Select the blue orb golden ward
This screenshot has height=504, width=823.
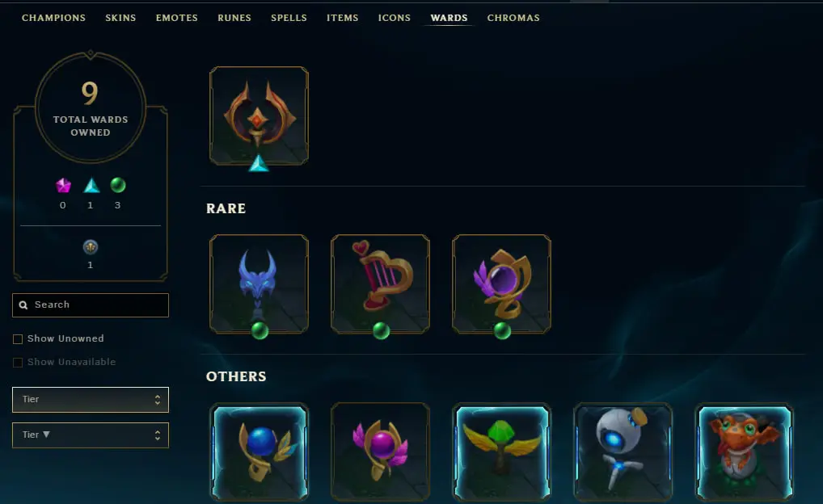259,451
